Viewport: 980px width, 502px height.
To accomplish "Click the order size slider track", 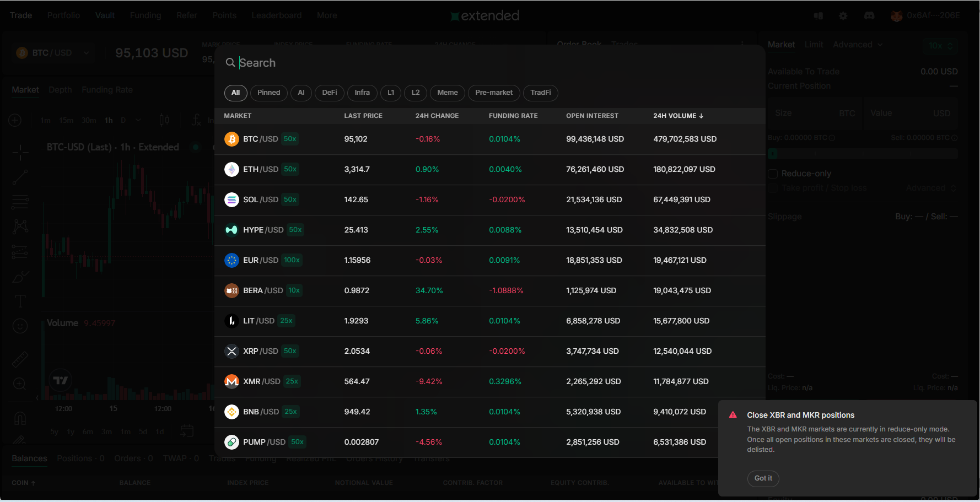I will [x=863, y=154].
